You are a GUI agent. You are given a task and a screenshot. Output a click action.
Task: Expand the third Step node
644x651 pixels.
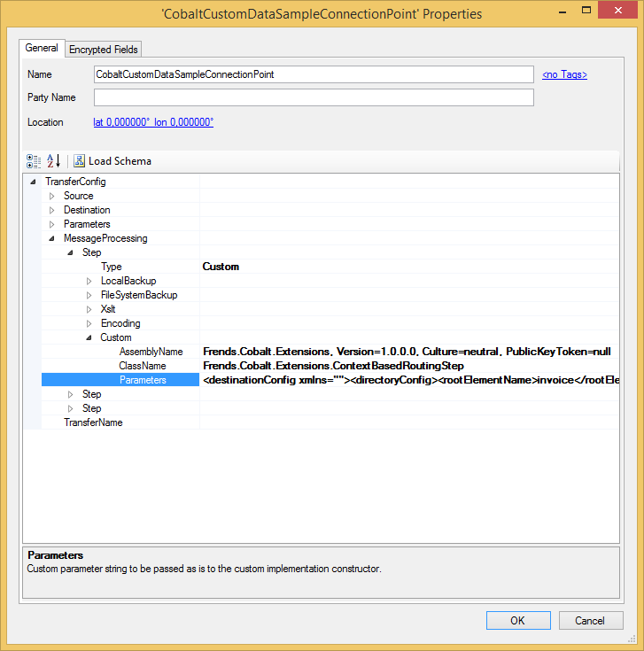click(x=71, y=408)
